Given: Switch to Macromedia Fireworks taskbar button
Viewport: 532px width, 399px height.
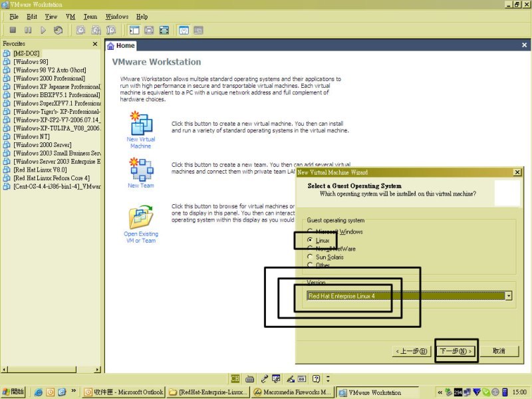Looking at the screenshot, I should tap(293, 392).
